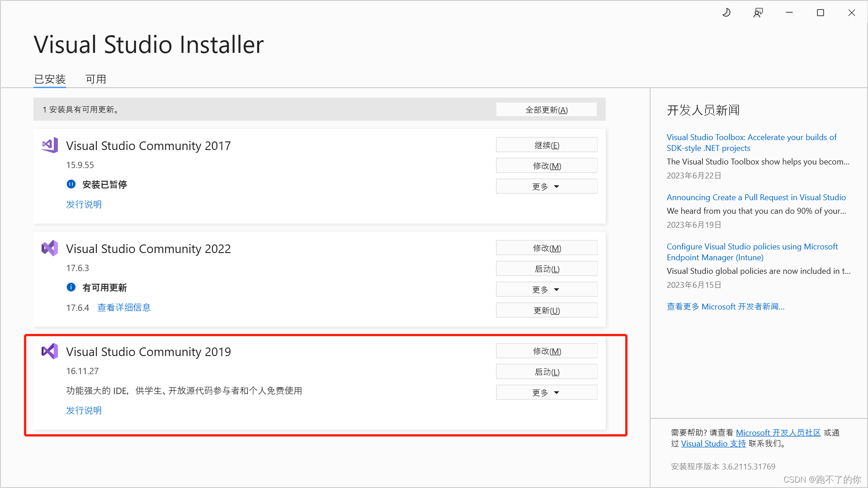
Task: Open Visual Studio 支持 link
Action: pyautogui.click(x=713, y=444)
